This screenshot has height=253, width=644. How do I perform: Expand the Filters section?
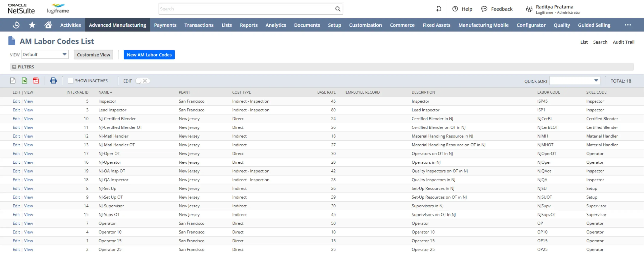tap(14, 67)
